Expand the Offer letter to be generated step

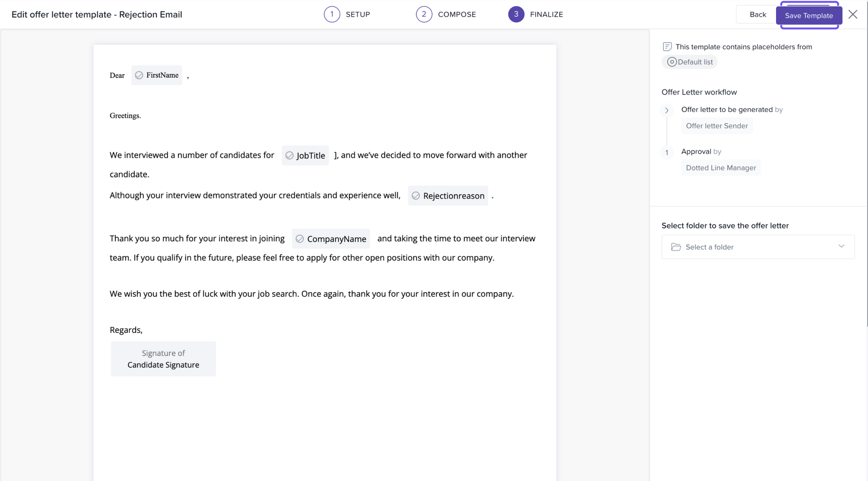pos(666,110)
